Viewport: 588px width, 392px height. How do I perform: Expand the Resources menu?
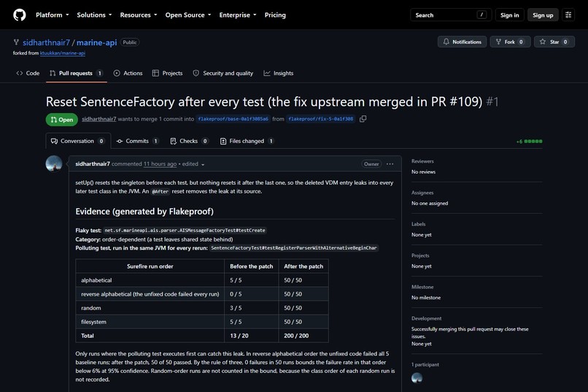(x=139, y=15)
